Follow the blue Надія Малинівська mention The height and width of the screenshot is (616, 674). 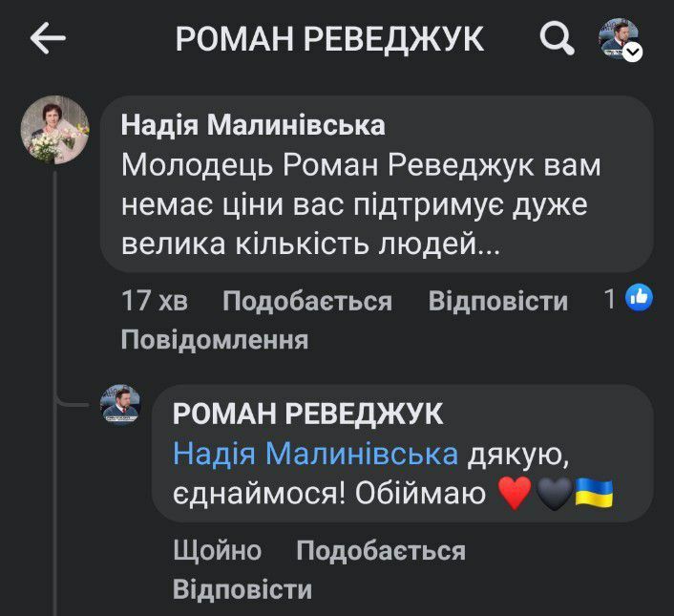[315, 454]
